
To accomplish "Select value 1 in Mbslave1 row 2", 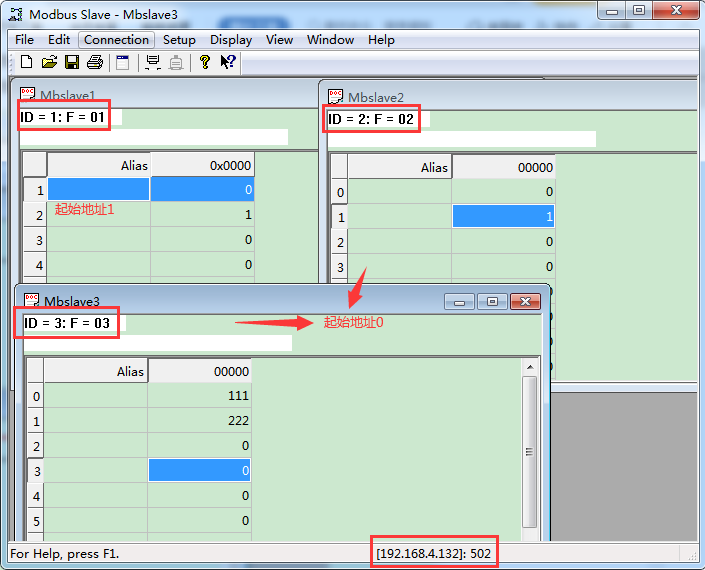I will coord(202,215).
